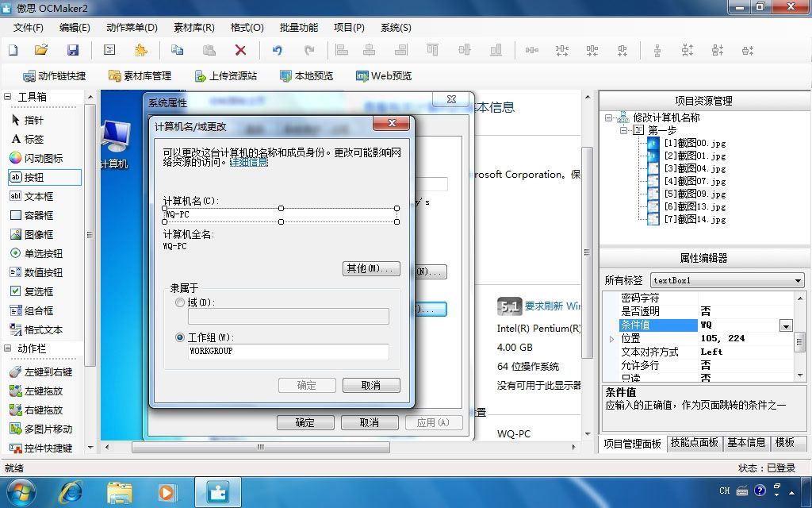Screen dimensions: 812x508
Task: Open the 批量功能 menu
Action: [299, 28]
